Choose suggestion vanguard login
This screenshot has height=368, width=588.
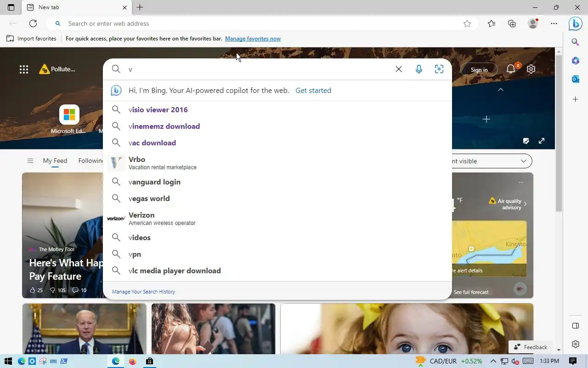(277, 182)
